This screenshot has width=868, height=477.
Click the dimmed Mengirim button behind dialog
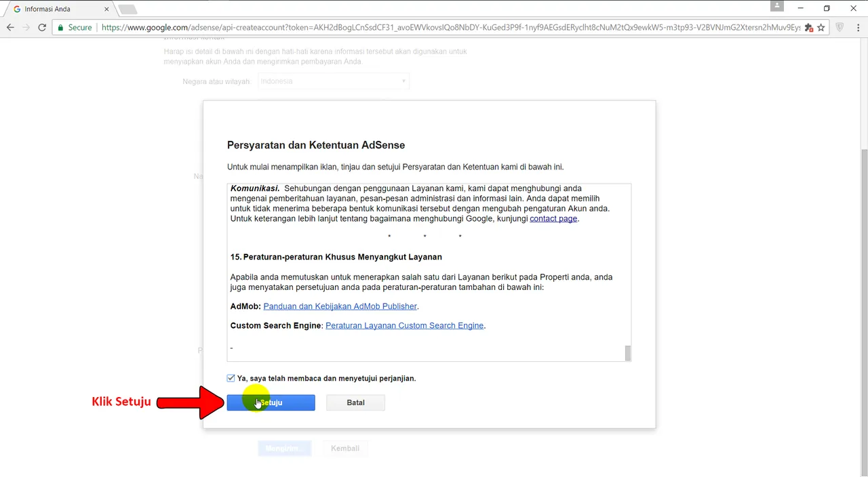[x=283, y=449]
